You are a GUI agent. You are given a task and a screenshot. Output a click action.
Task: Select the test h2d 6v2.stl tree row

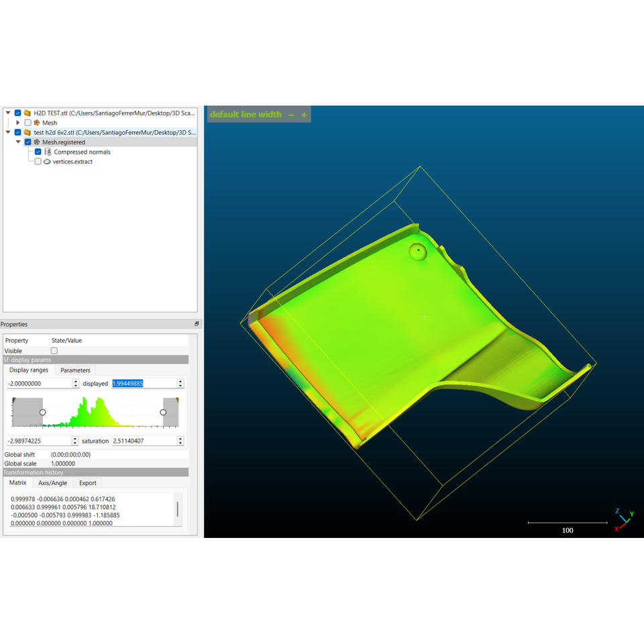tap(115, 133)
